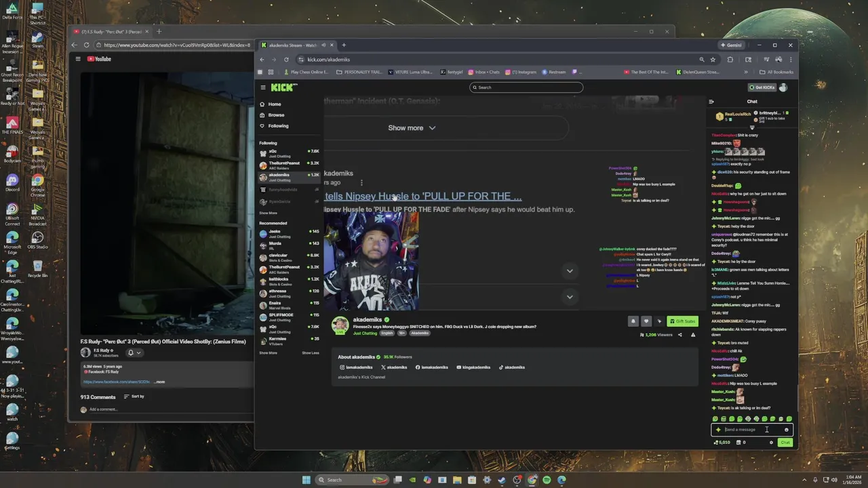The image size is (868, 488).
Task: Expand the Show more clips section
Action: pos(412,128)
